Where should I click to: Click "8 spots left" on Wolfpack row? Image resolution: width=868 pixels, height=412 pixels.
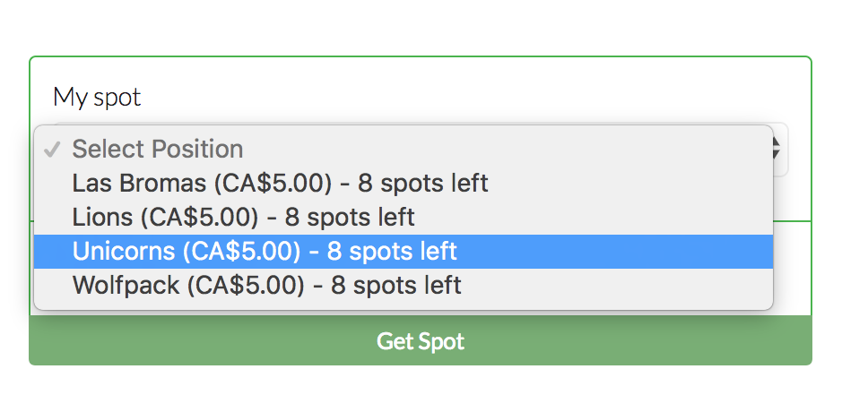pyautogui.click(x=396, y=286)
